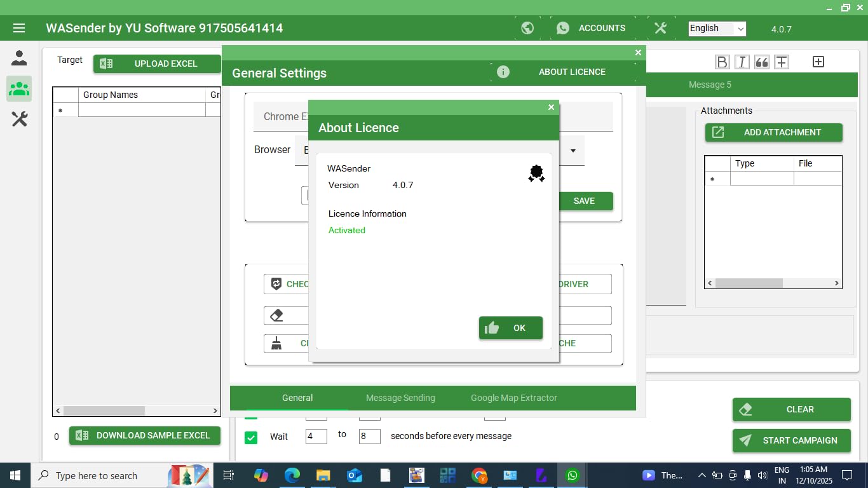The width and height of the screenshot is (868, 488).
Task: Open WhatsApp from the Windows taskbar
Action: tap(573, 475)
